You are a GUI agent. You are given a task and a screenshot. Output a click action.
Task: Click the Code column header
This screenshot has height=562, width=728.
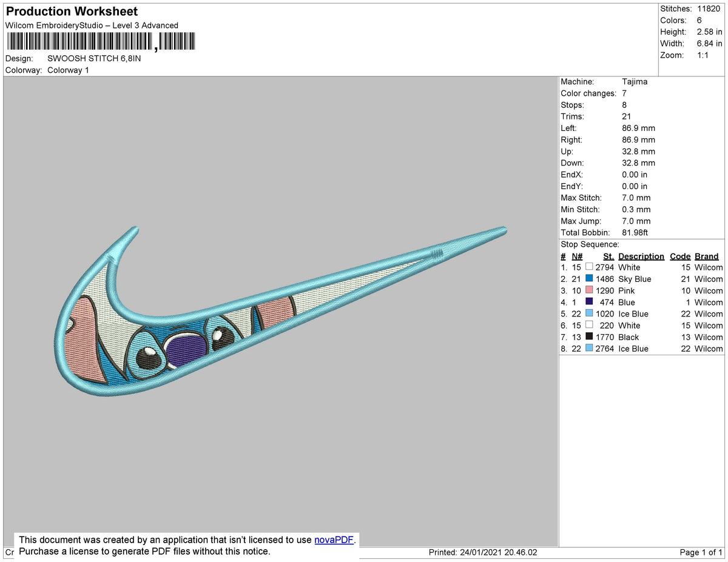680,256
